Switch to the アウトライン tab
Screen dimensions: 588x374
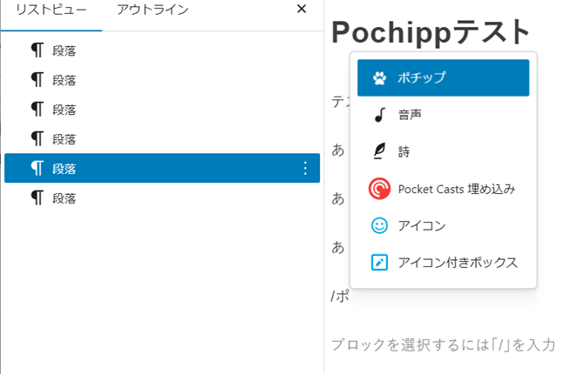coord(152,10)
